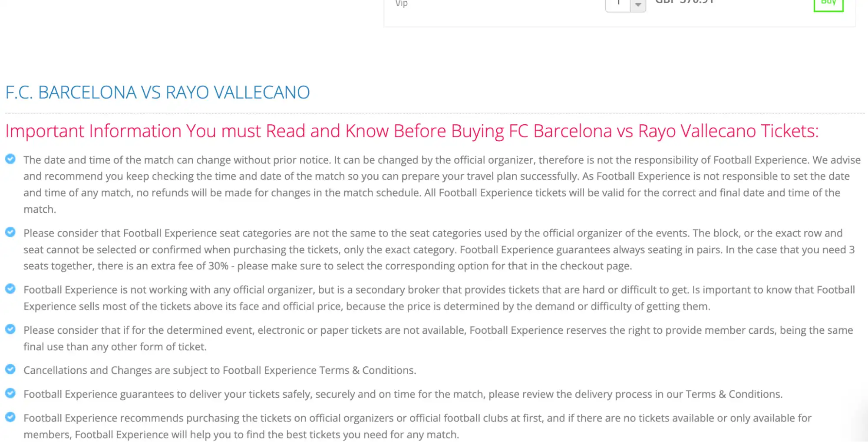Click the check icon beside member cards note
This screenshot has height=442, width=868.
pyautogui.click(x=10, y=329)
